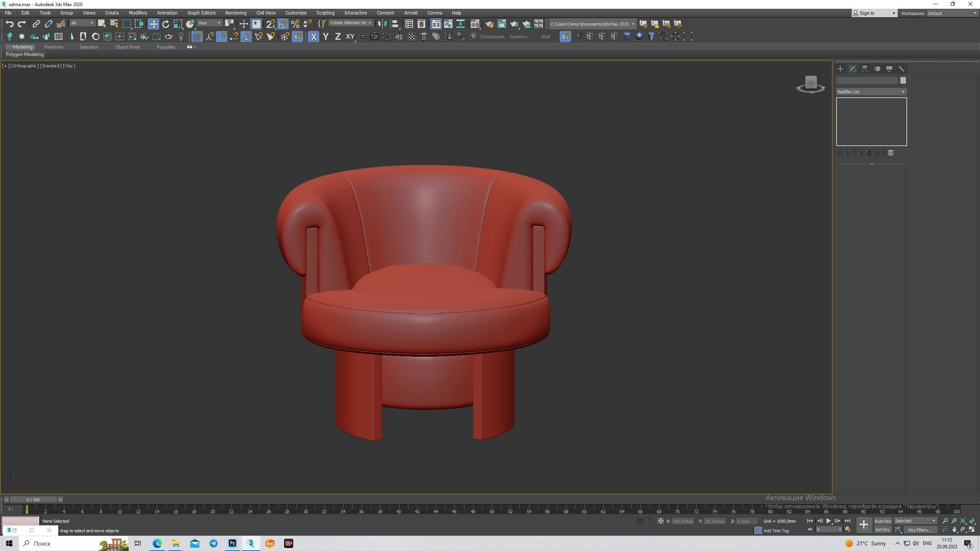Click the Symmetry modifier button
Viewport: 980px width, 551px height.
click(519, 37)
